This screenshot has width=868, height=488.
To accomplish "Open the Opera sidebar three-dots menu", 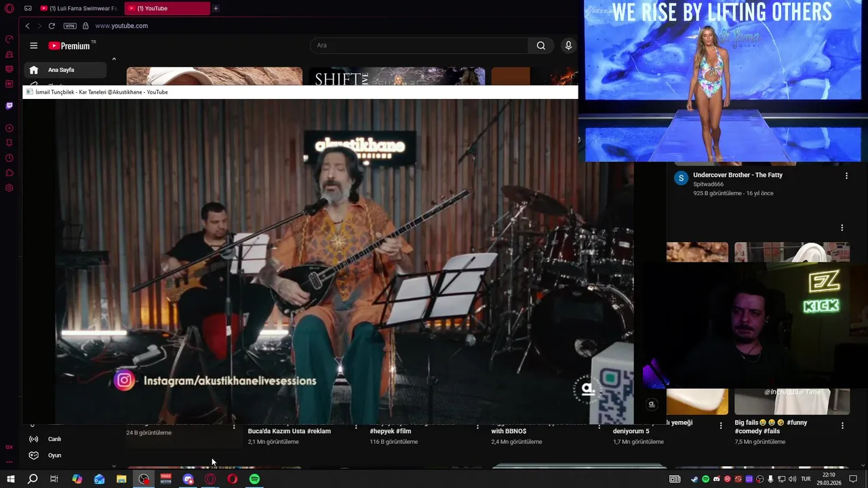I will [x=9, y=462].
